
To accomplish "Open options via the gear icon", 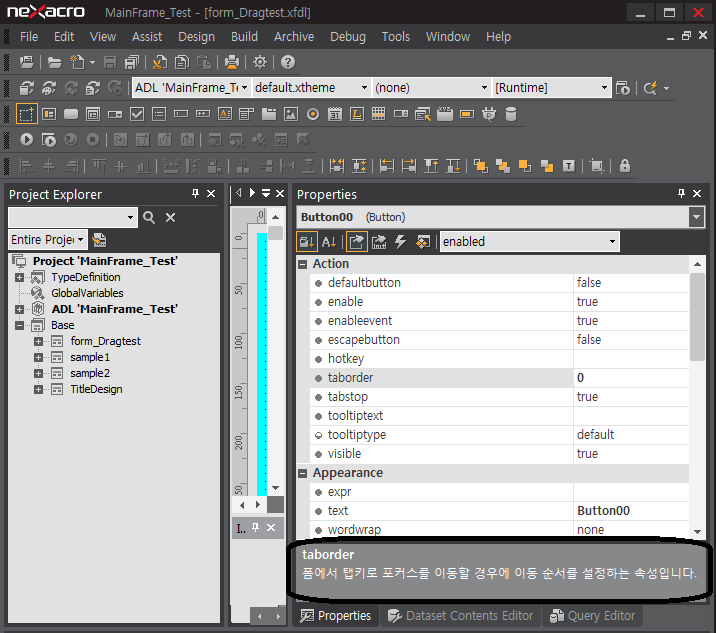I will 260,62.
